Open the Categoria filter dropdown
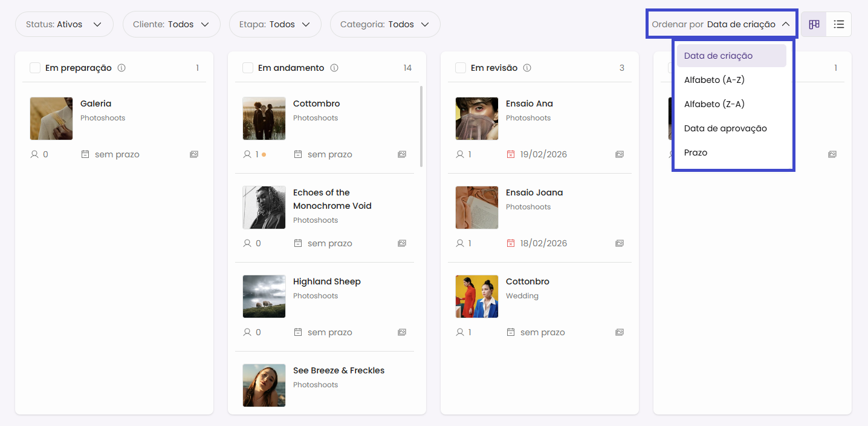Screen dimensions: 868x426 pyautogui.click(x=384, y=24)
